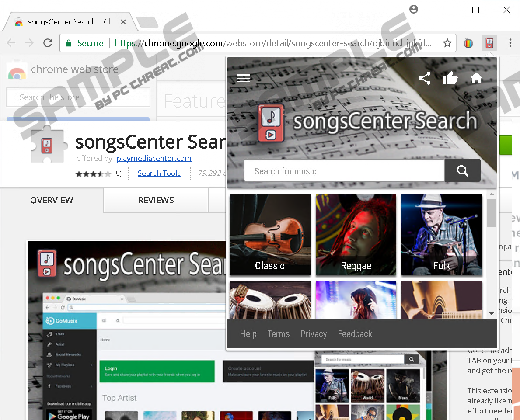
Task: Click the green button at page edge
Action: pyautogui.click(x=506, y=145)
